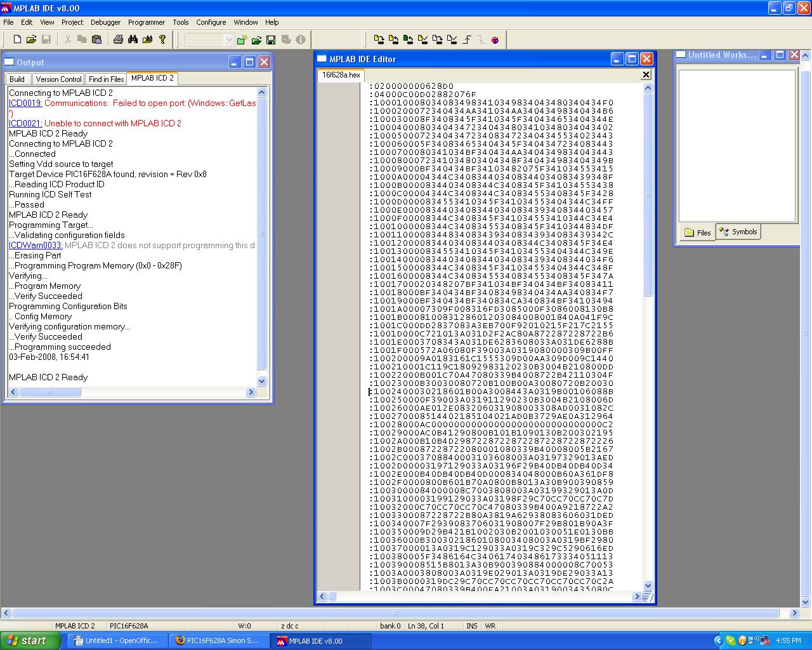Close the 16f628a.hex editor tab
This screenshot has height=650, width=812.
coord(646,75)
